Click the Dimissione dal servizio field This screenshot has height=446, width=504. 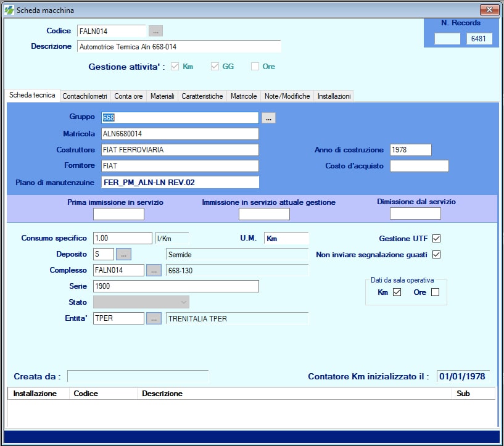point(415,213)
